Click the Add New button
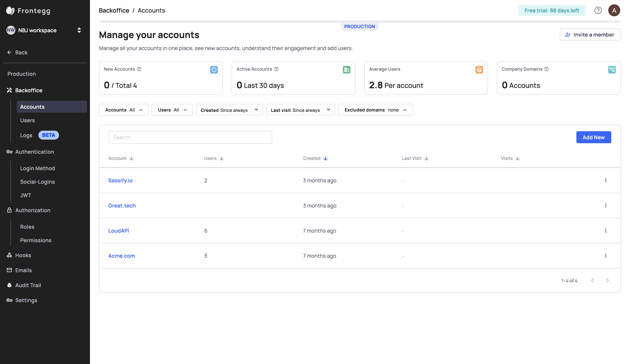624x364 pixels. coord(593,137)
